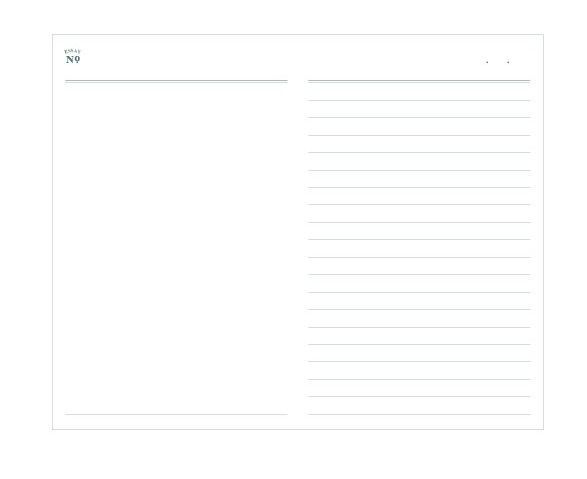The image size is (587, 479).
Task: Click the gap between the two pages
Action: coord(298,247)
